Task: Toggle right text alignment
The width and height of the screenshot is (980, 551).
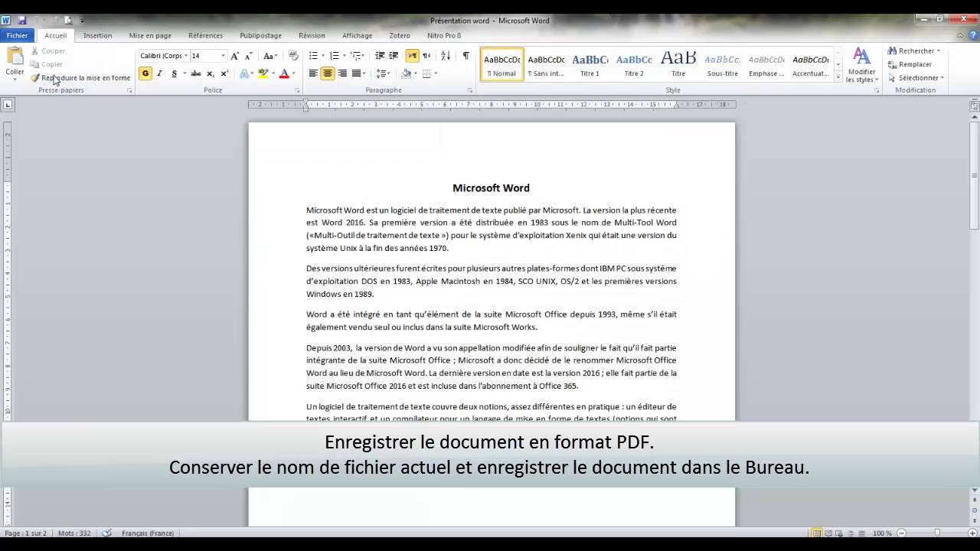Action: pos(342,73)
